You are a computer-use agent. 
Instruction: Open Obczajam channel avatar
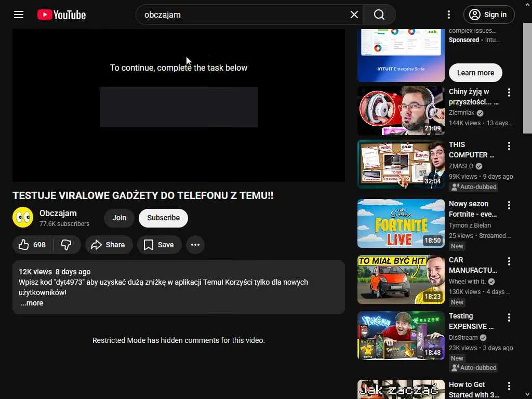[23, 217]
